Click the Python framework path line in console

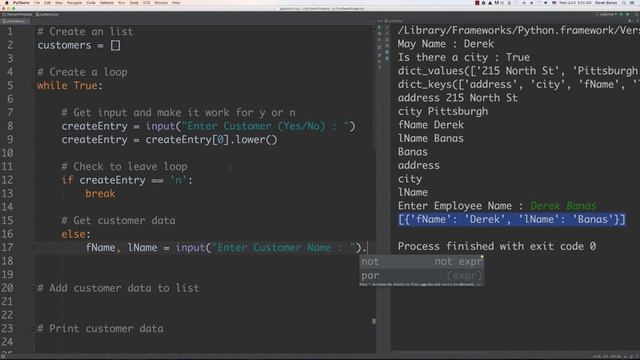click(518, 31)
